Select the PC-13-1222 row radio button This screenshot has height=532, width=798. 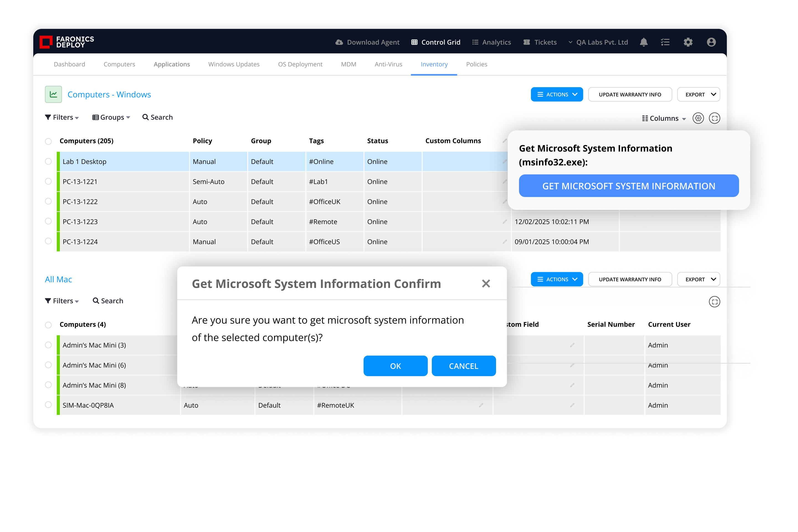coord(48,201)
